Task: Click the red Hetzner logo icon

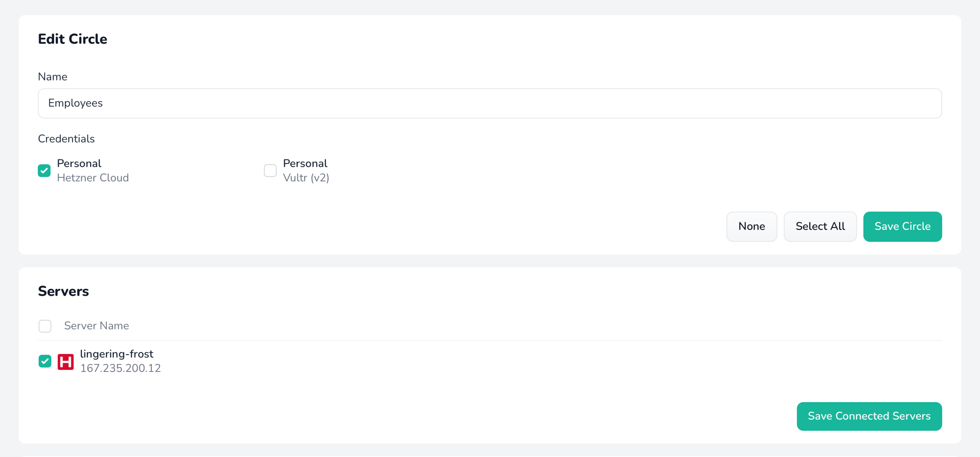Action: coord(65,361)
